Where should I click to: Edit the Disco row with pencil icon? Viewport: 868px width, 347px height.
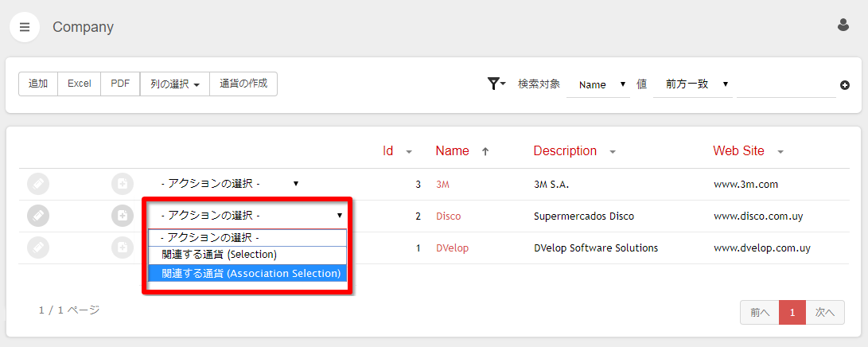click(37, 216)
